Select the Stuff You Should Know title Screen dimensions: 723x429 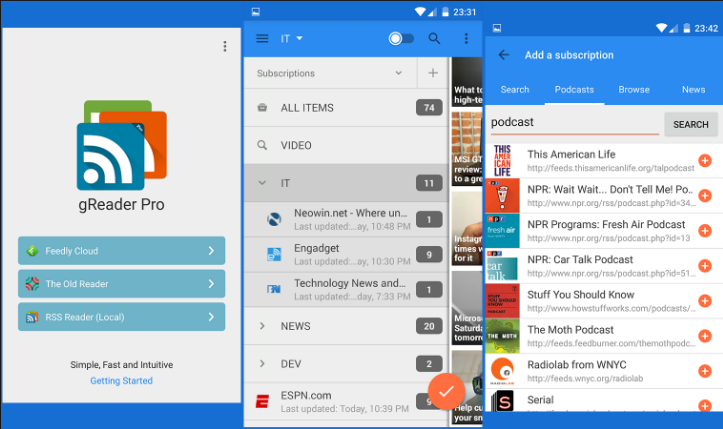pyautogui.click(x=581, y=295)
